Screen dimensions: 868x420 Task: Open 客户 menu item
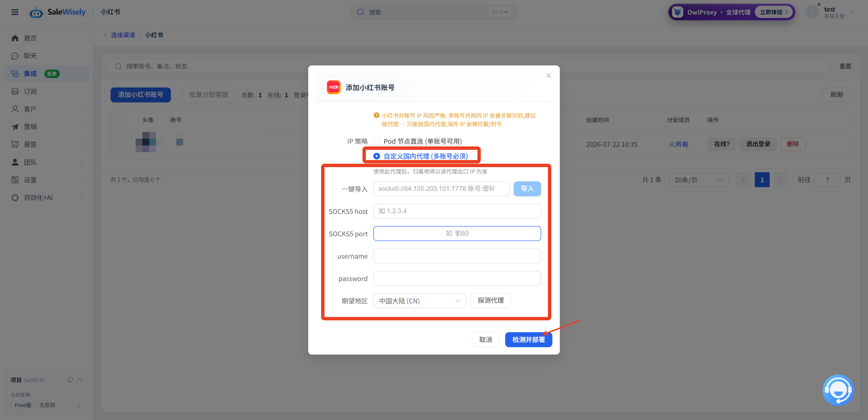point(46,109)
